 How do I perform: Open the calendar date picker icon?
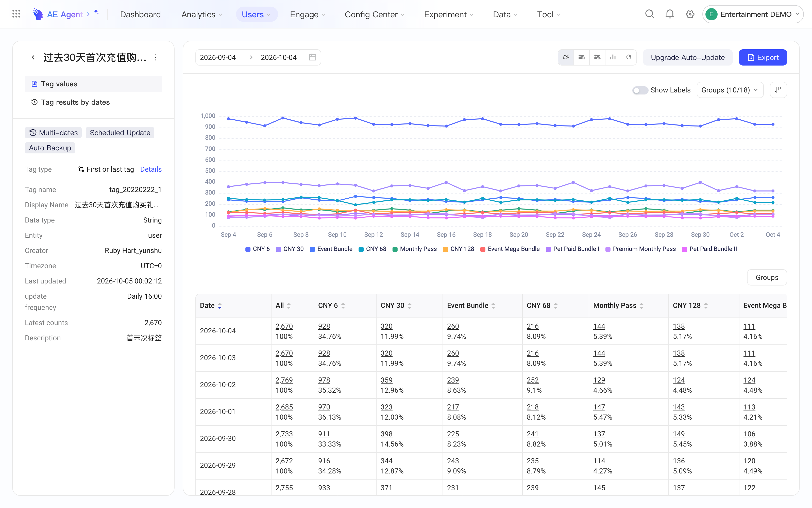pyautogui.click(x=312, y=57)
